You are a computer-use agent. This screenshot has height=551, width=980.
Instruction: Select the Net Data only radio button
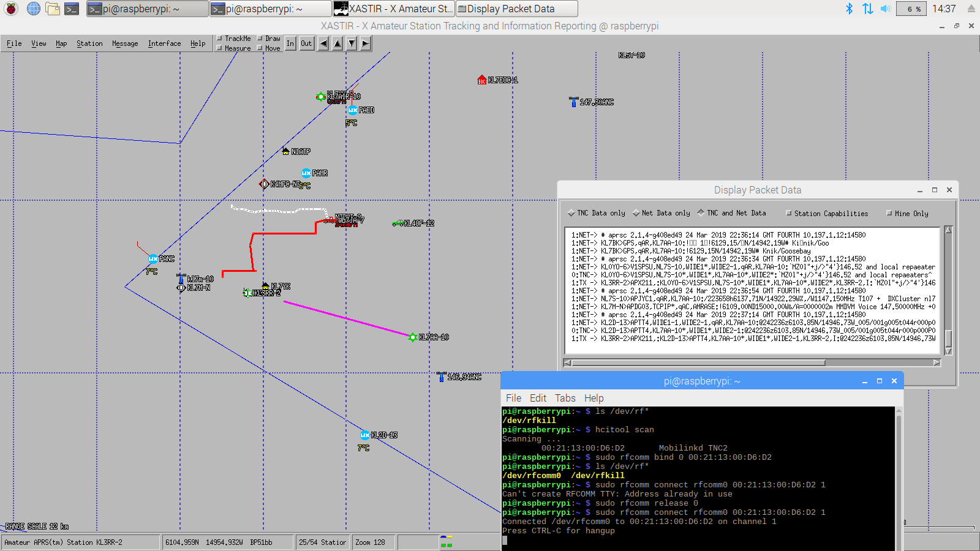pyautogui.click(x=637, y=212)
